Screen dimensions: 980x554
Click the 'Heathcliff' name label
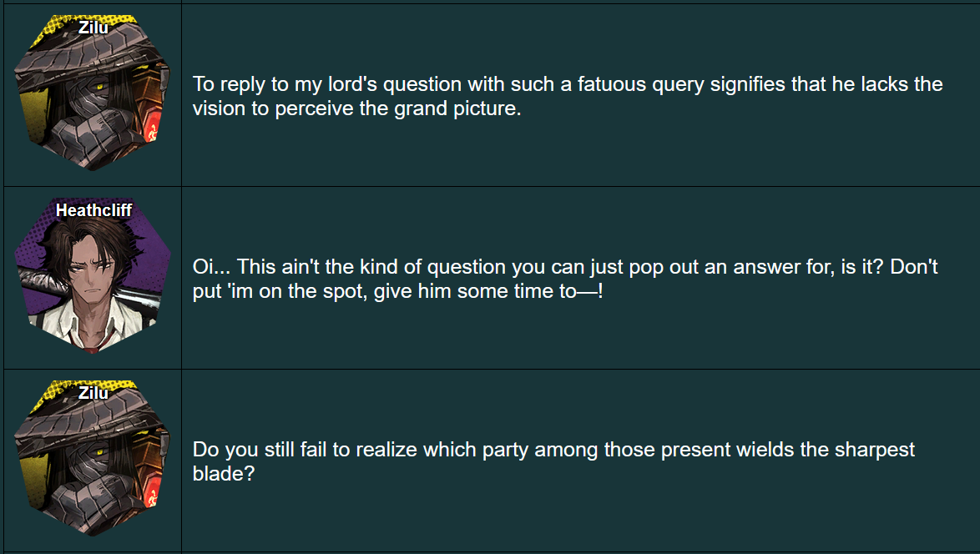pos(93,210)
